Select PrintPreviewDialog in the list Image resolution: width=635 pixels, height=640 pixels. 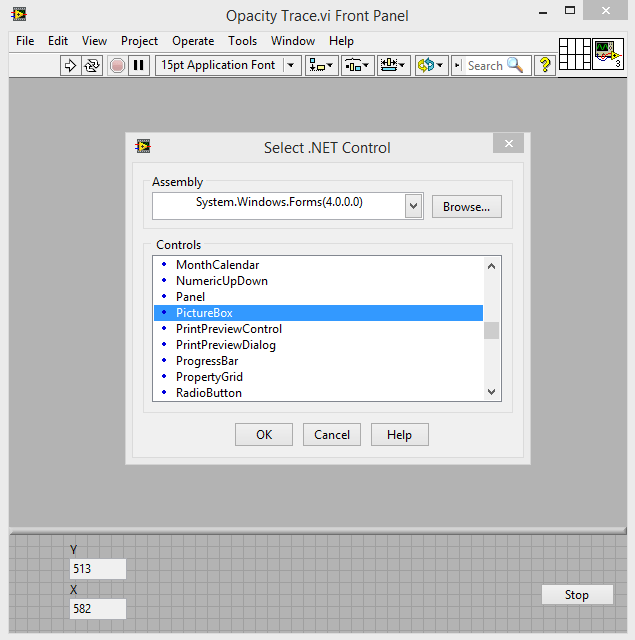click(x=318, y=345)
